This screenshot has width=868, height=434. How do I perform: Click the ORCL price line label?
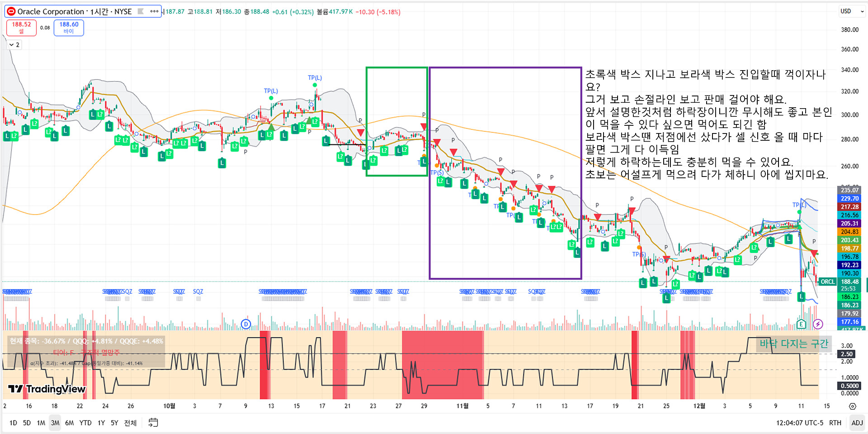pos(828,282)
